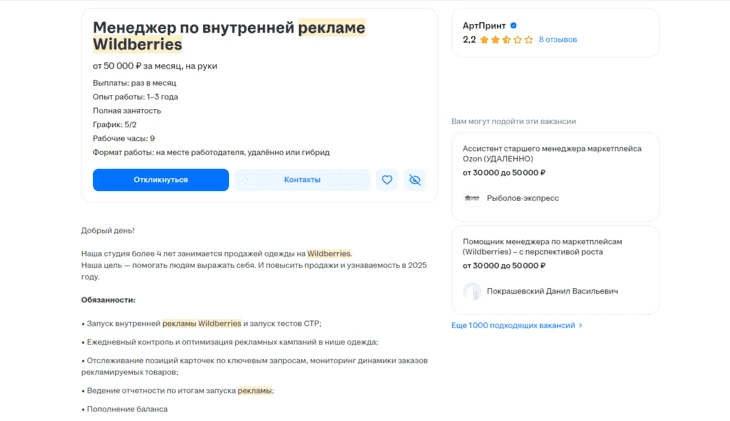
Task: Click the Рыболов-экспресс company logo
Action: (x=472, y=198)
